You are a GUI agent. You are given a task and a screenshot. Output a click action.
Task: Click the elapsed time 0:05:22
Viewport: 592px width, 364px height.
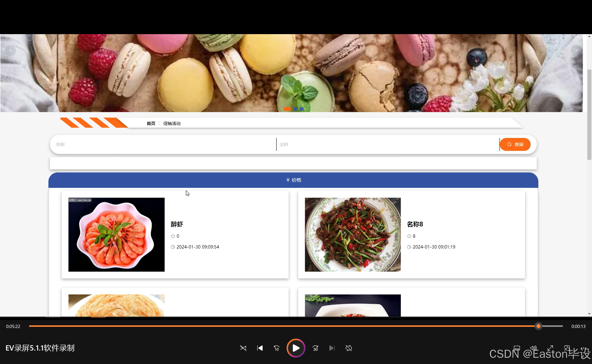pos(13,326)
